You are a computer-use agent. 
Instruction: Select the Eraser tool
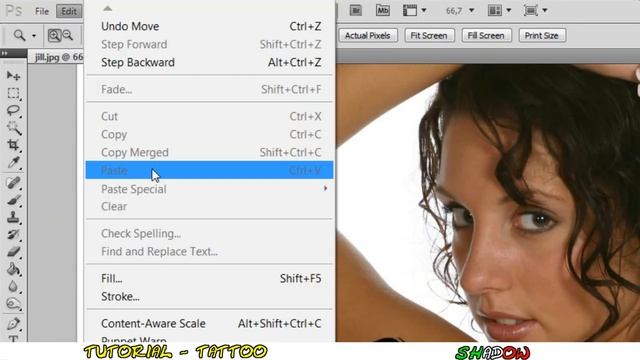pyautogui.click(x=13, y=252)
